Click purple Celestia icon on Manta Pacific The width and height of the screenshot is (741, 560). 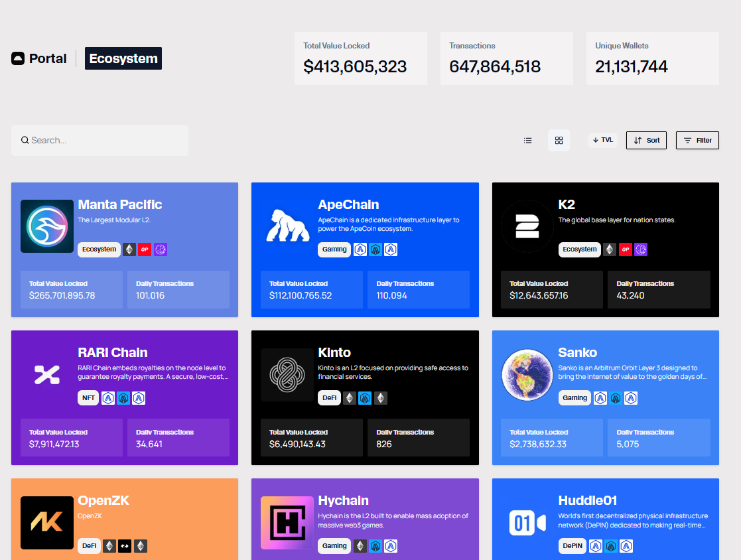click(161, 249)
